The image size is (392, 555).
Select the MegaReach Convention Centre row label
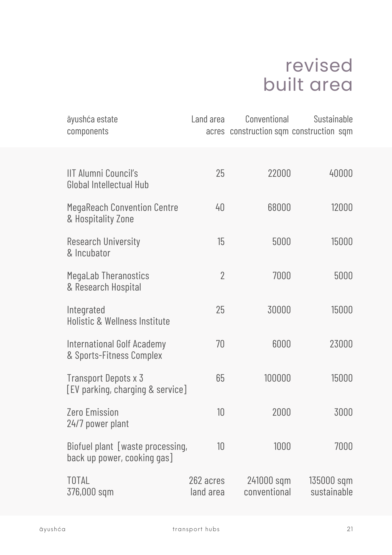122,213
